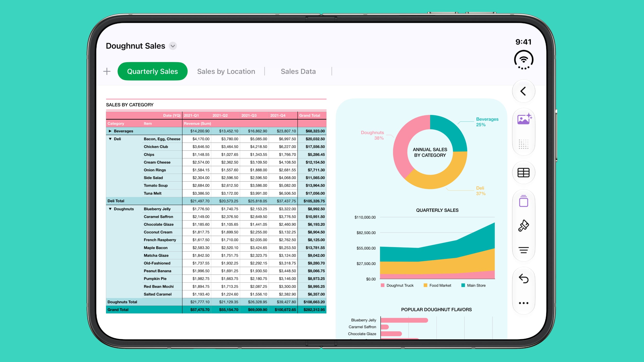644x362 pixels.
Task: Select the Main Store legend swatch
Action: 463,285
